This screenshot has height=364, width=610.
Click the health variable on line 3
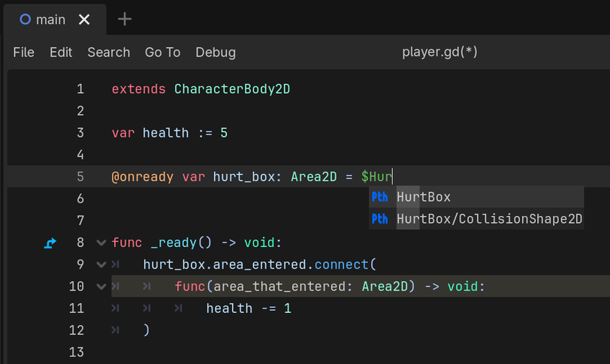coord(166,133)
